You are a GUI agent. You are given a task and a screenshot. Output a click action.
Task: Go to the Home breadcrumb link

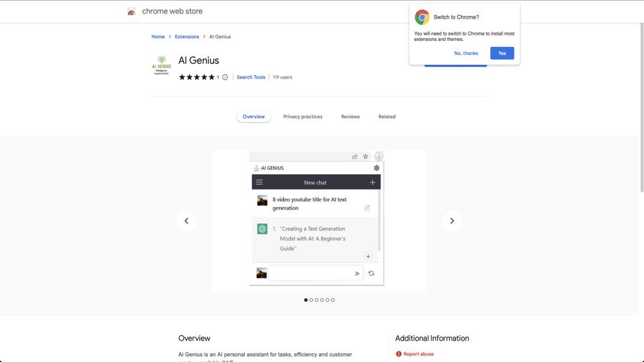pos(158,36)
